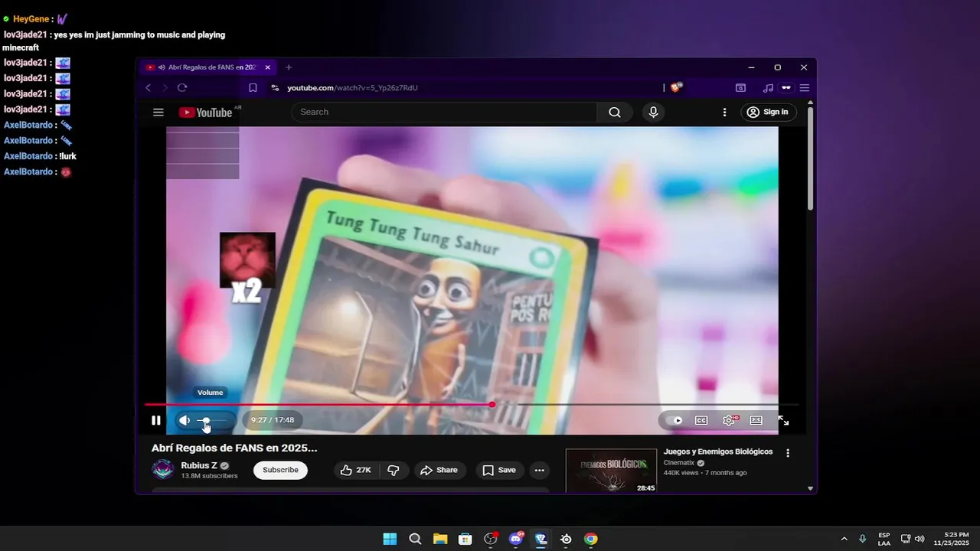Open Windows taskbar search

[415, 539]
